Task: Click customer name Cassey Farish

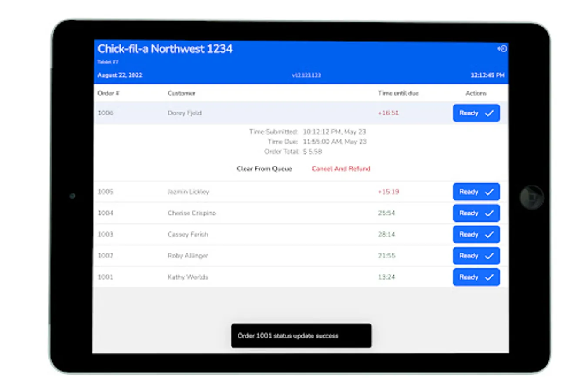Action: 188,234
